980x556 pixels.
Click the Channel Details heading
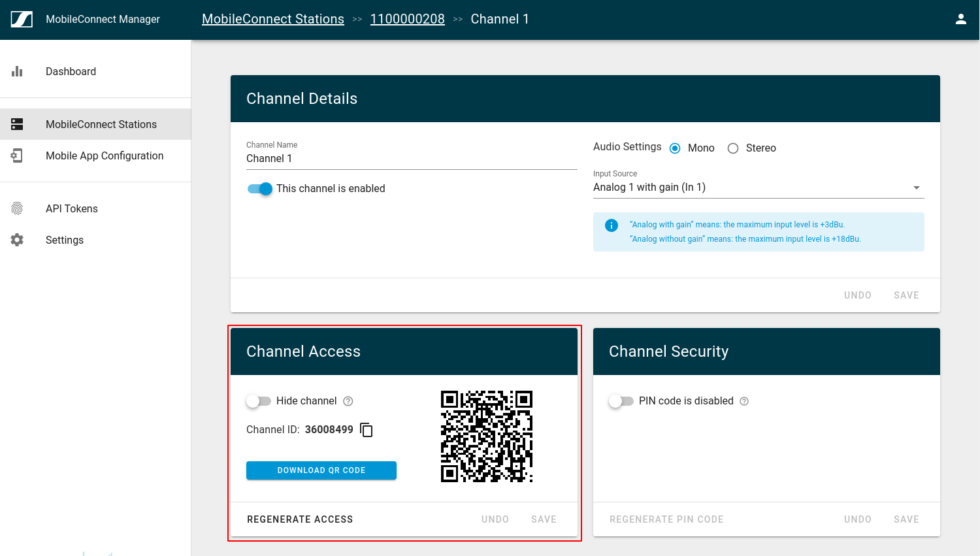(302, 99)
